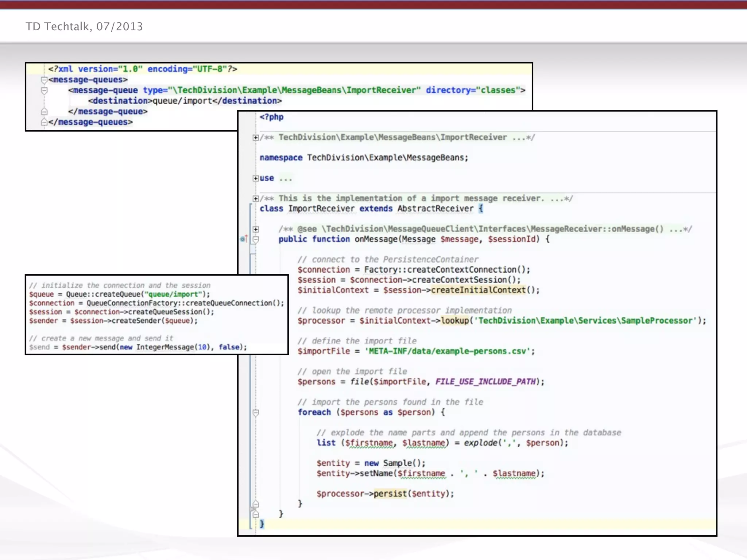
Task: Click '// define the import file' comment
Action: (x=357, y=341)
